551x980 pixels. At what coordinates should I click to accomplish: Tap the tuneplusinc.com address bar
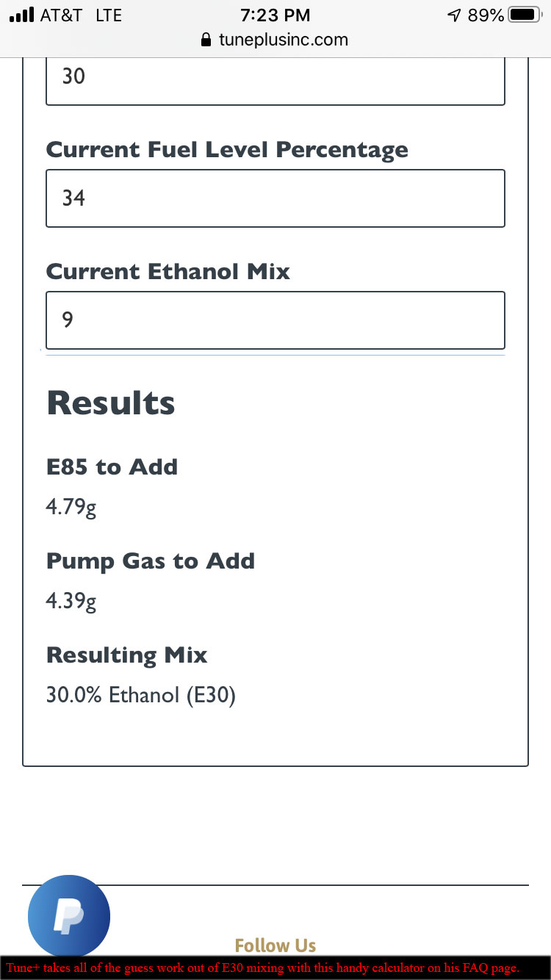point(275,40)
